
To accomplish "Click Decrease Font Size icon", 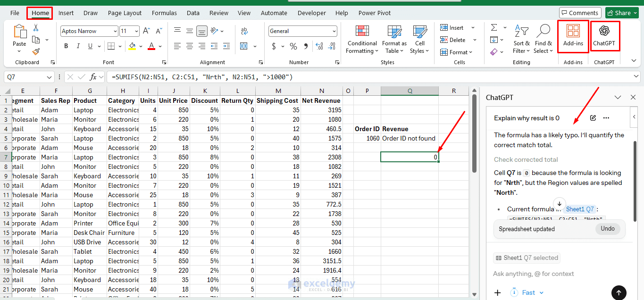I will pyautogui.click(x=159, y=31).
